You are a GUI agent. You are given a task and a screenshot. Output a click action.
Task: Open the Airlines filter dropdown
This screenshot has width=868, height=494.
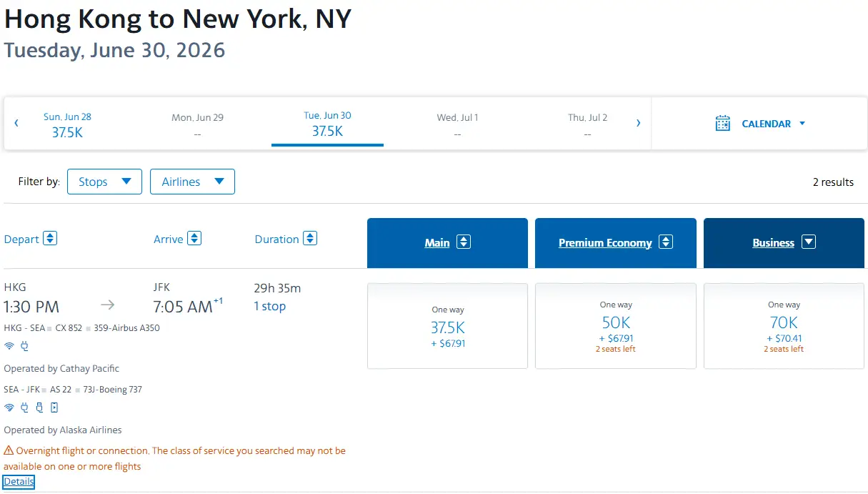point(192,182)
